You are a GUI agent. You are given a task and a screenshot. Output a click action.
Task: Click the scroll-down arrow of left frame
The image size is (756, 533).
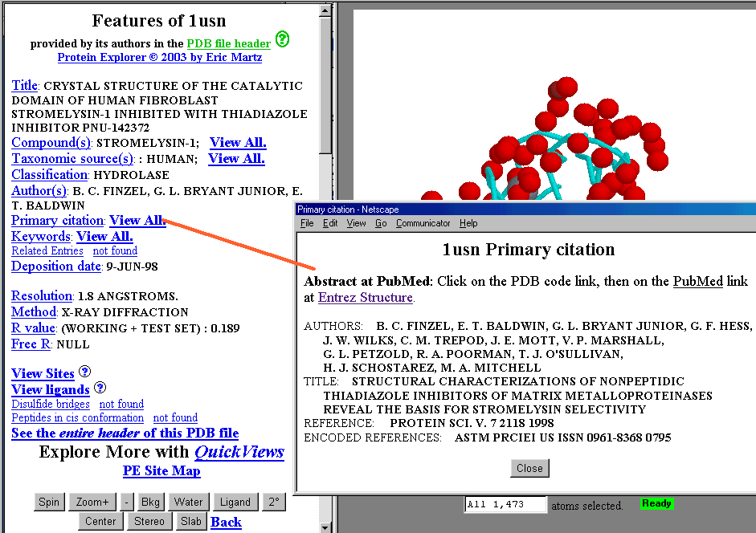[x=325, y=527]
